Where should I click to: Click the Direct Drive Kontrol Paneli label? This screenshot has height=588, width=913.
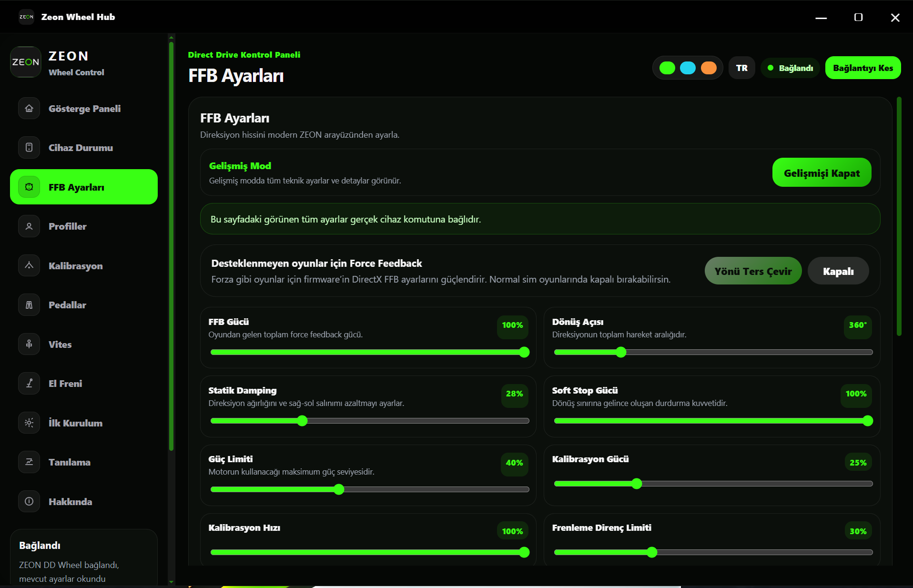tap(244, 55)
